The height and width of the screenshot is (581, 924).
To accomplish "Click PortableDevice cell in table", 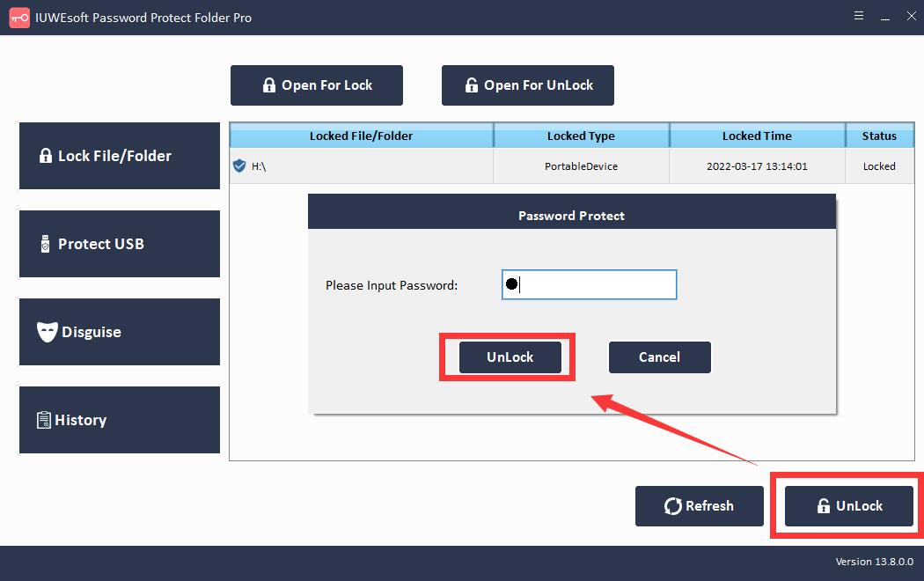I will (581, 166).
